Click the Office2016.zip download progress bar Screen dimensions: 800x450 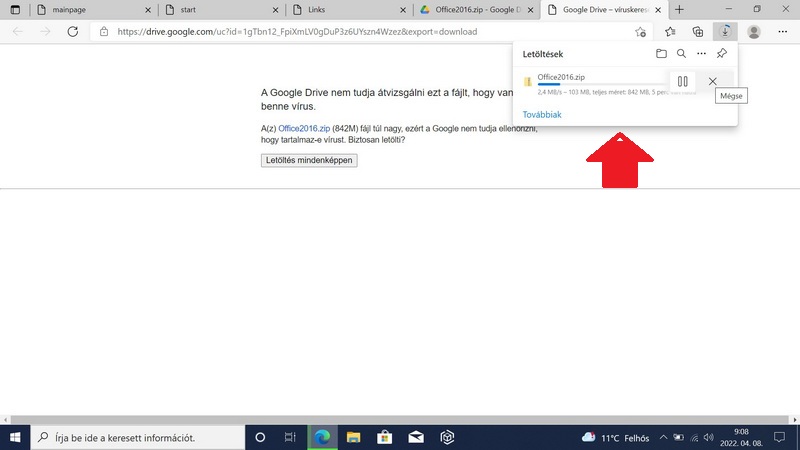click(602, 84)
